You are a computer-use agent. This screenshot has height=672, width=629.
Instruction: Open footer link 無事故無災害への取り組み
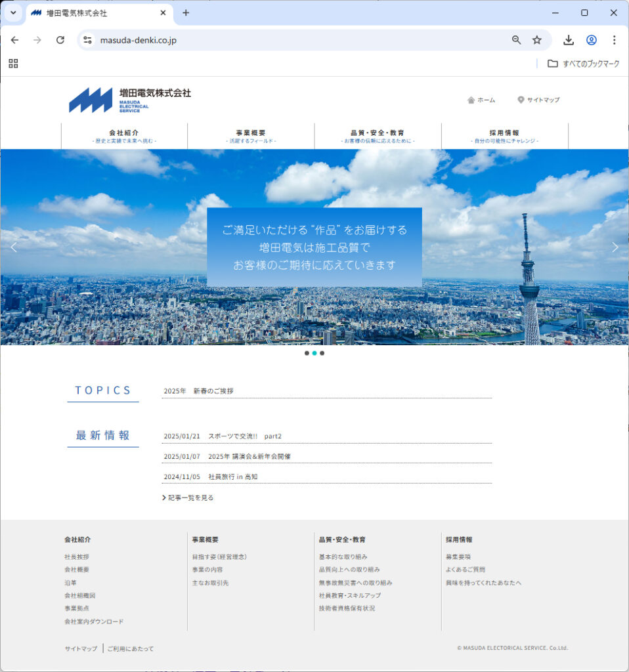355,583
